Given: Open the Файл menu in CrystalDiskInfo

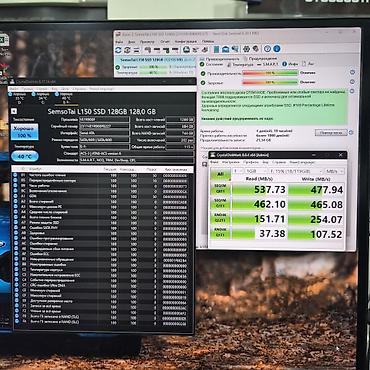Looking at the screenshot, I should click(x=13, y=89).
